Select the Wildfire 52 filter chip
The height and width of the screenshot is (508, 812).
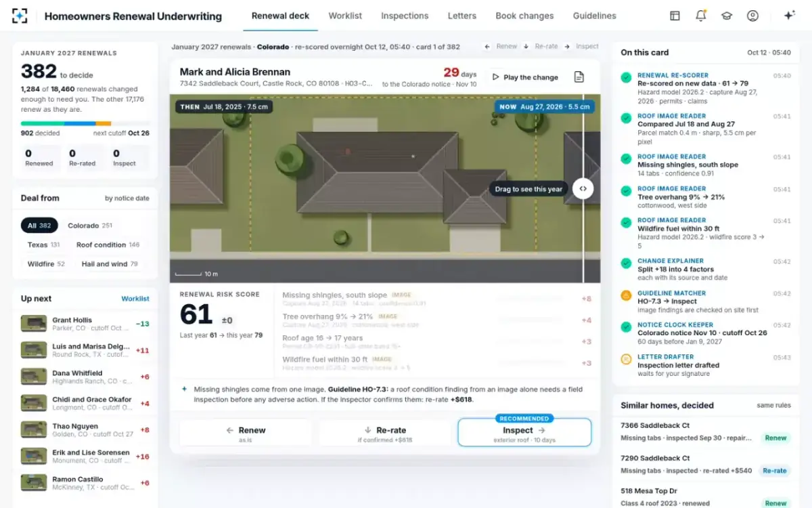point(46,264)
